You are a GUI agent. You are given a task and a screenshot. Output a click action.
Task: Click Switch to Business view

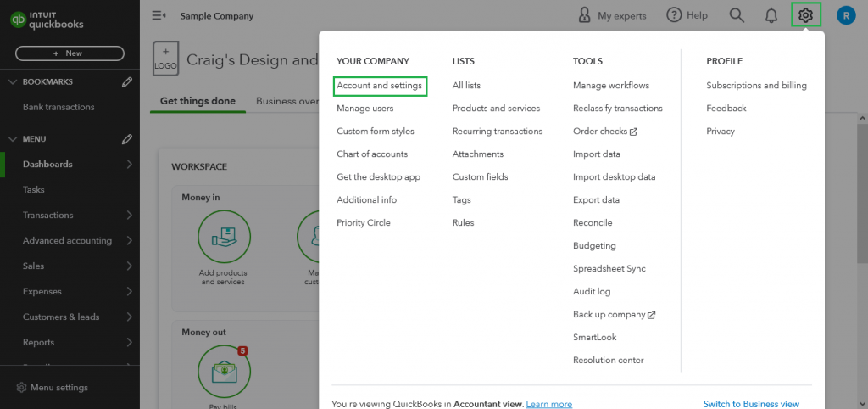pos(751,404)
